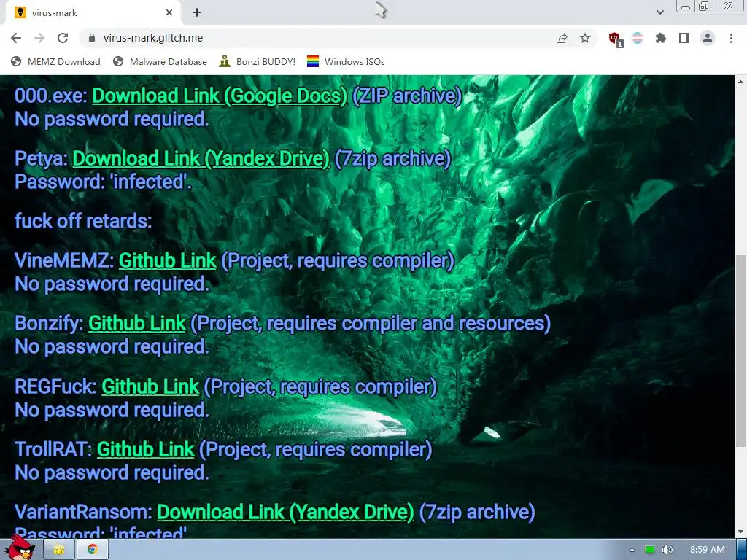This screenshot has height=560, width=747.
Task: Open 000.exe Google Docs download link
Action: (x=220, y=96)
